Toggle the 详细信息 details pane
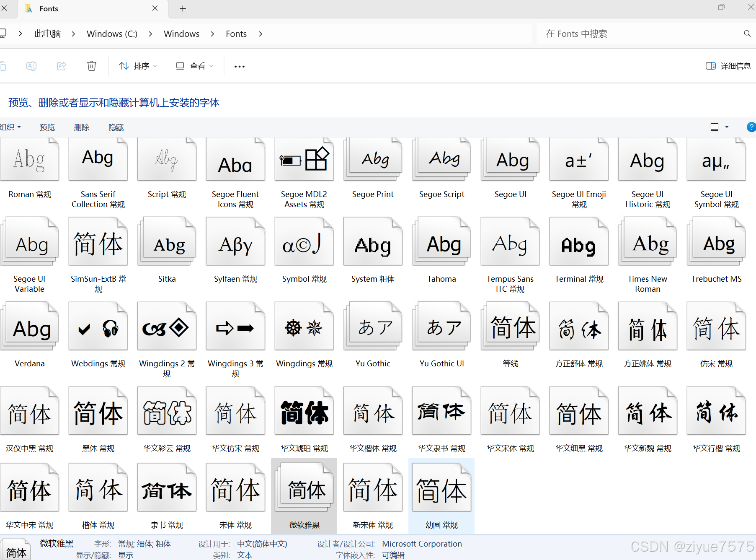756x560 pixels. pos(728,66)
